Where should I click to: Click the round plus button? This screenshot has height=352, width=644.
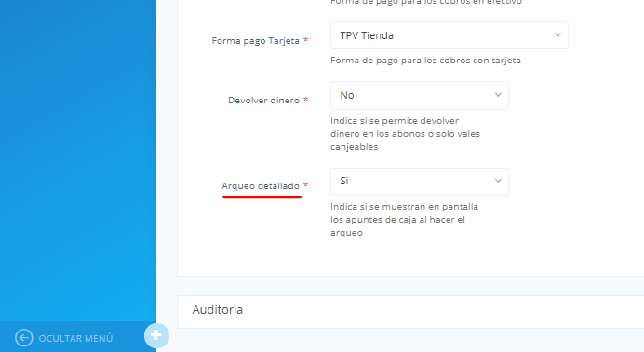pyautogui.click(x=156, y=335)
